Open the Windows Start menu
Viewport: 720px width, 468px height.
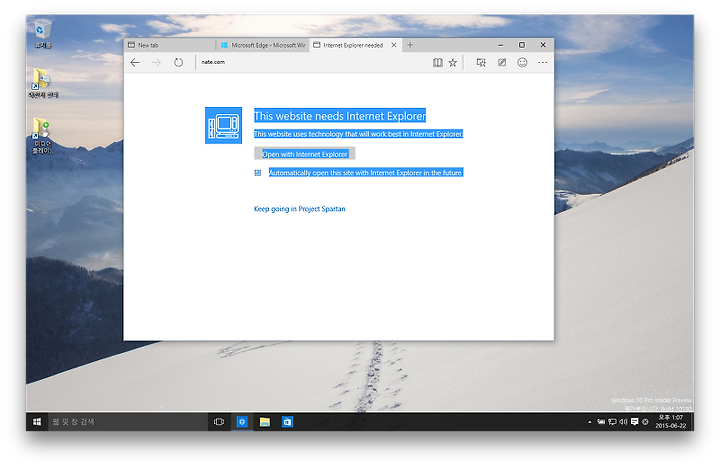37,422
